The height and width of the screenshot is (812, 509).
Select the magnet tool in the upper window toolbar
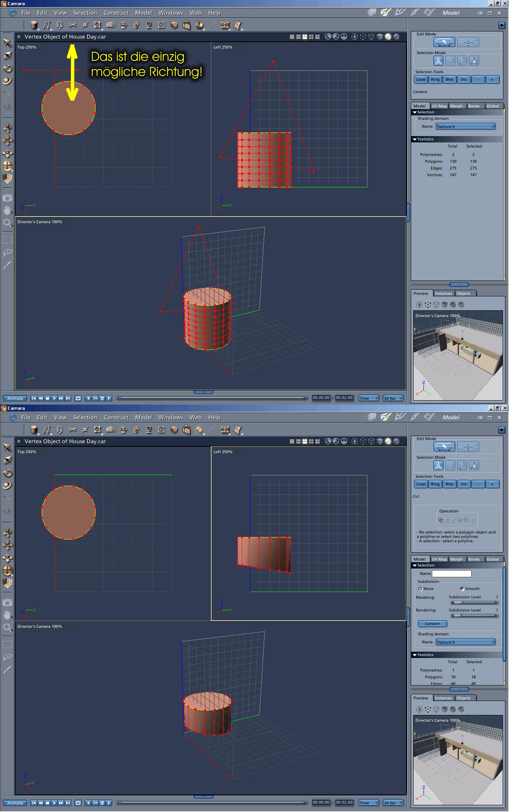59,25
